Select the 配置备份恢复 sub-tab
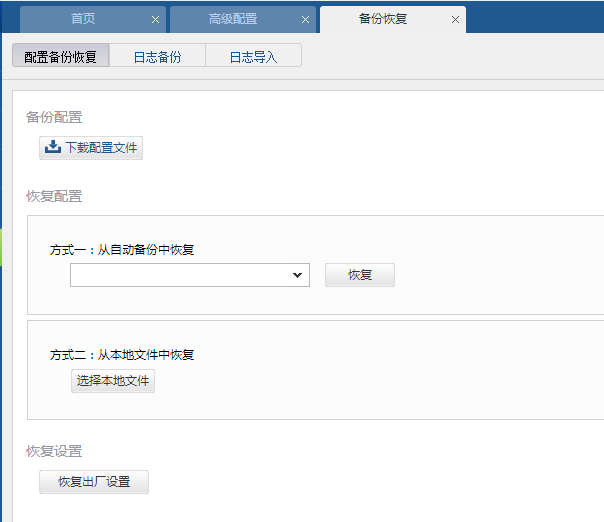Image resolution: width=604 pixels, height=522 pixels. (60, 57)
